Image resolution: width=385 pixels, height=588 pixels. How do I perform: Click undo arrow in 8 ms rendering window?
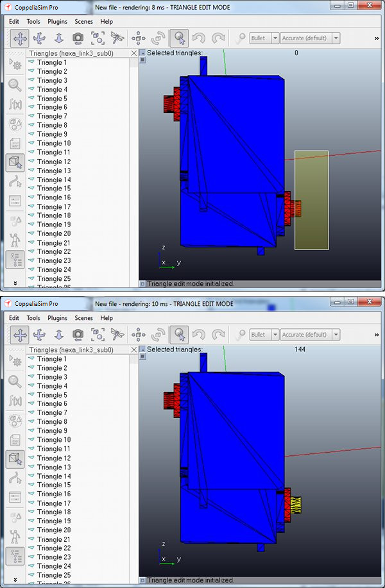(x=198, y=38)
